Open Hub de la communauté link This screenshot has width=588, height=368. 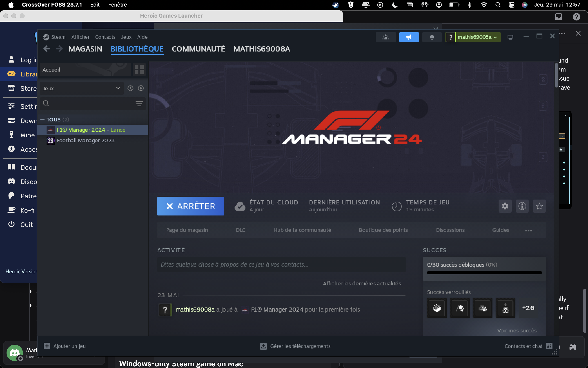(x=302, y=230)
